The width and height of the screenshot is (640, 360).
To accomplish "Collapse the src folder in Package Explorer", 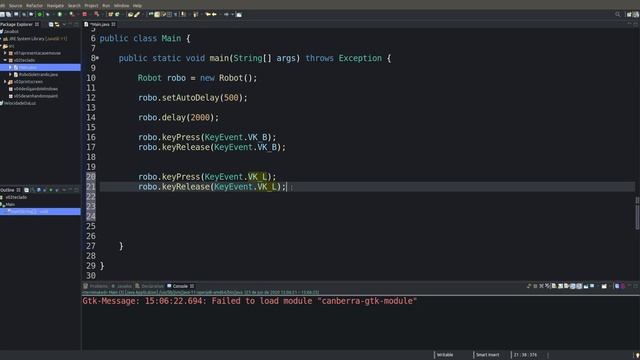I will [x=1, y=46].
